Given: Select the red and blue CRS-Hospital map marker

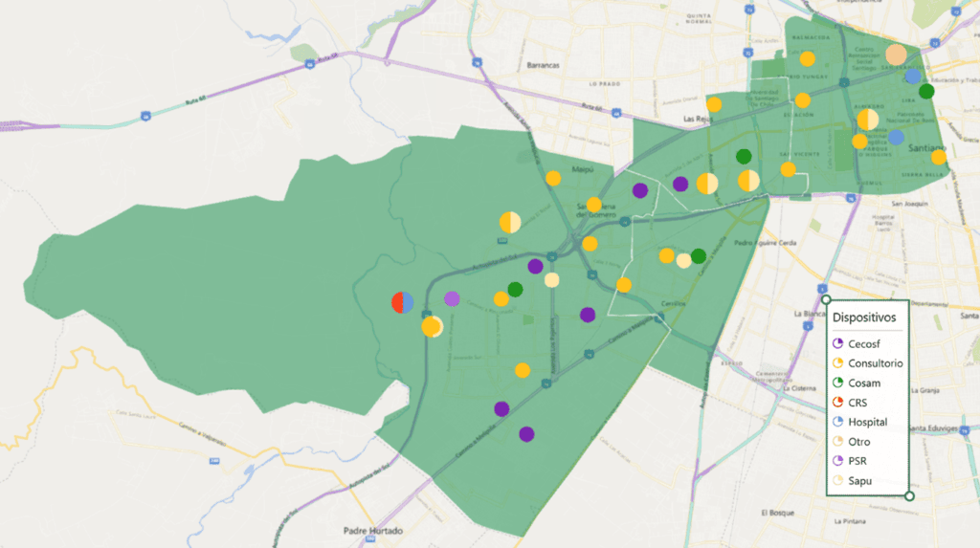Looking at the screenshot, I should (x=402, y=303).
